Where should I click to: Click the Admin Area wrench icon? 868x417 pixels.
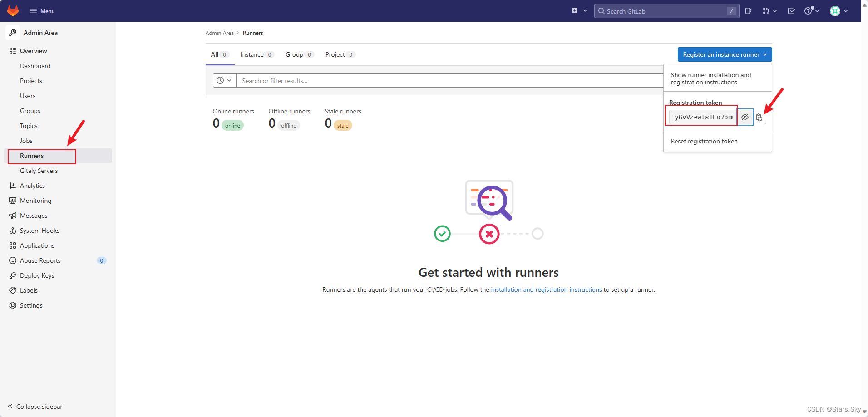(x=13, y=32)
